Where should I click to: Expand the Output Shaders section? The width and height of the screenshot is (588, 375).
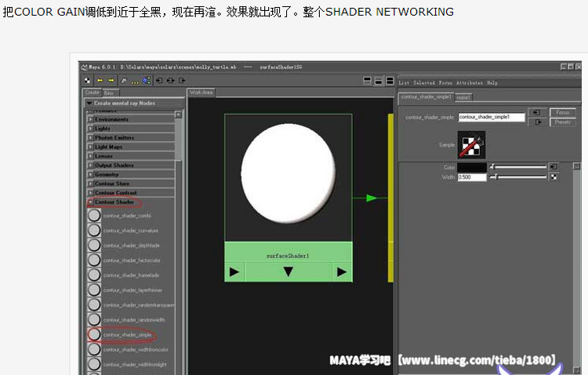(x=131, y=166)
